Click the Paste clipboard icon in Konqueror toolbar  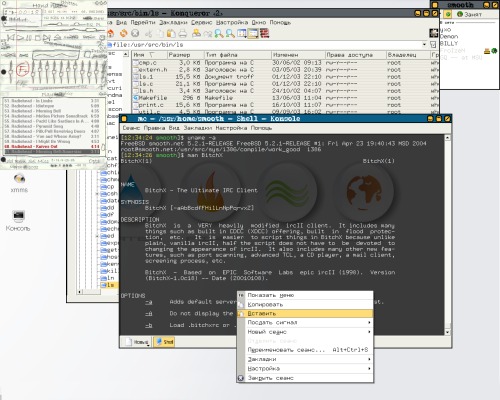[171, 33]
